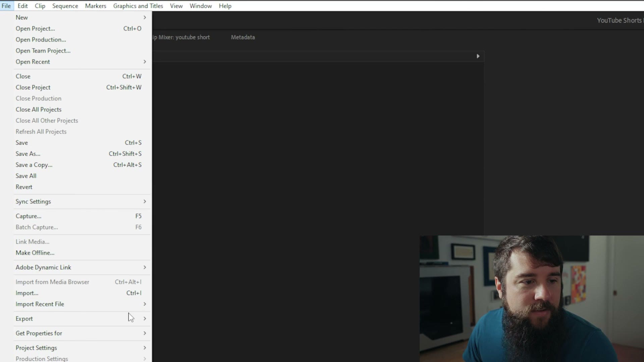Viewport: 644px width, 362px height.
Task: Open the Graphics and Titles menu
Action: pyautogui.click(x=138, y=6)
